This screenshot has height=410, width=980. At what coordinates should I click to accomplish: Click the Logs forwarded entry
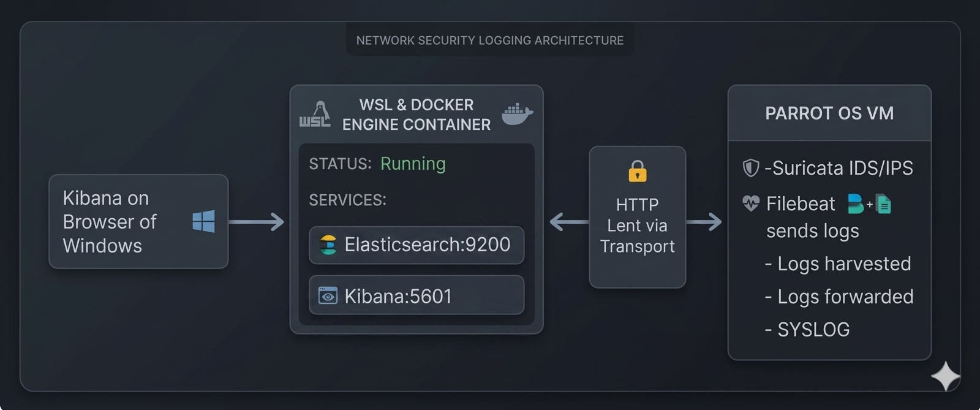839,297
